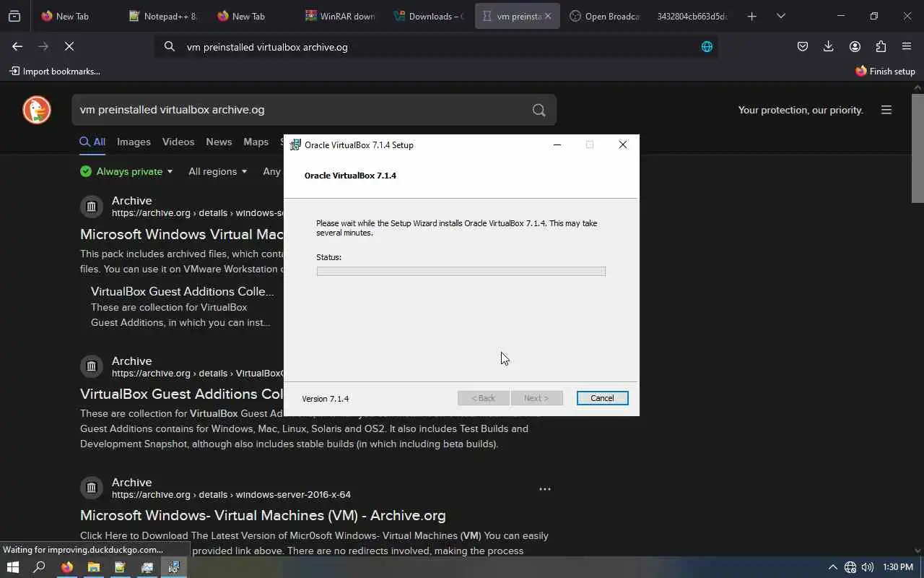Screen dimensions: 924x578
Task: Click Archive favicon of windows-server-2016-x-64 result
Action: (x=92, y=488)
